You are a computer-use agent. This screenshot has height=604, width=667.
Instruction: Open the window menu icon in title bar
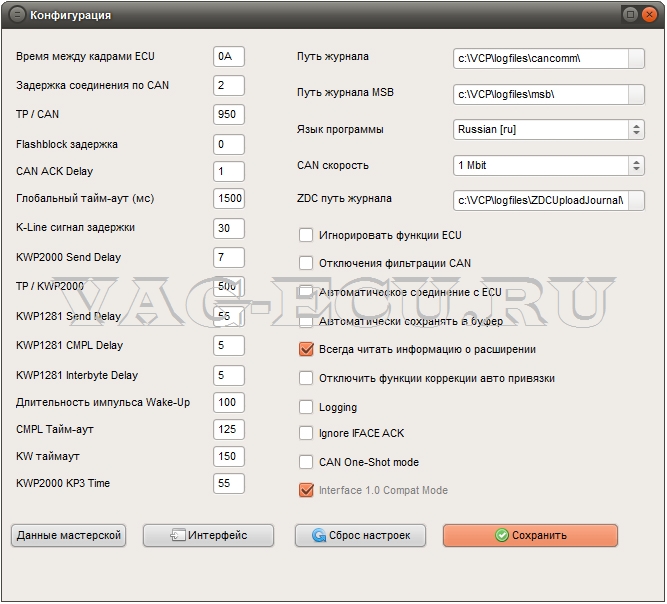pos(16,15)
